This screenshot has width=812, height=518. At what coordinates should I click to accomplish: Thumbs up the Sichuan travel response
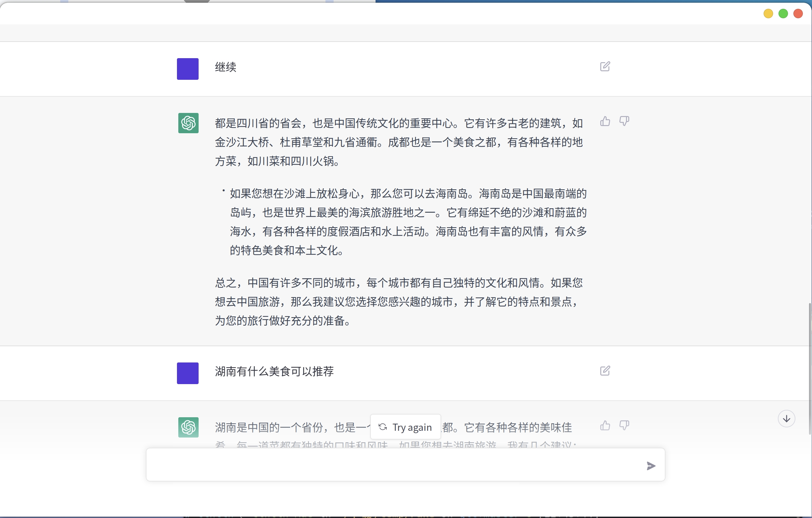coord(605,121)
